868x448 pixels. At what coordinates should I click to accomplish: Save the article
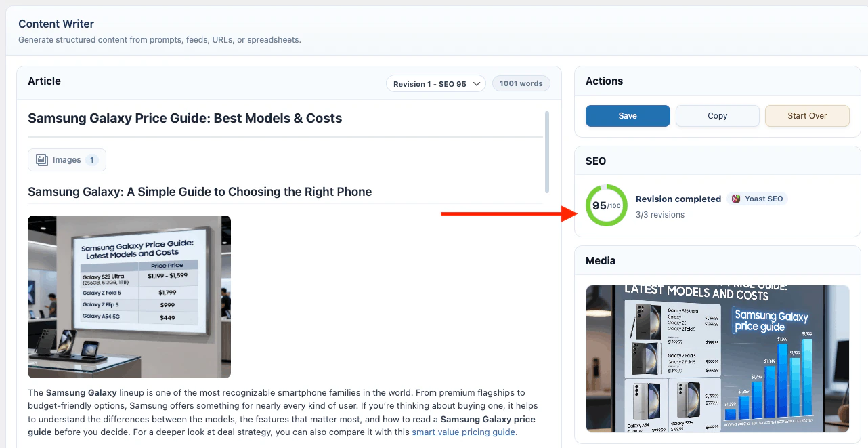(628, 116)
